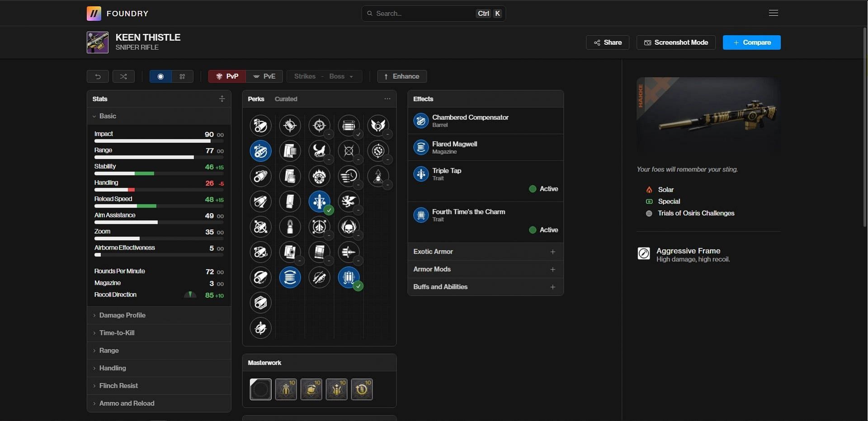Image resolution: width=868 pixels, height=421 pixels.
Task: Select the second masterwork icon
Action: [x=286, y=389]
